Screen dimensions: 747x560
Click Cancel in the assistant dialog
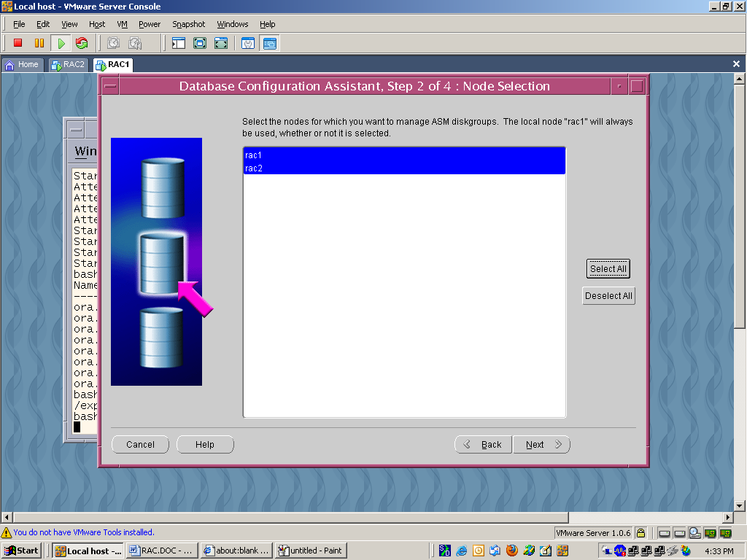point(140,444)
